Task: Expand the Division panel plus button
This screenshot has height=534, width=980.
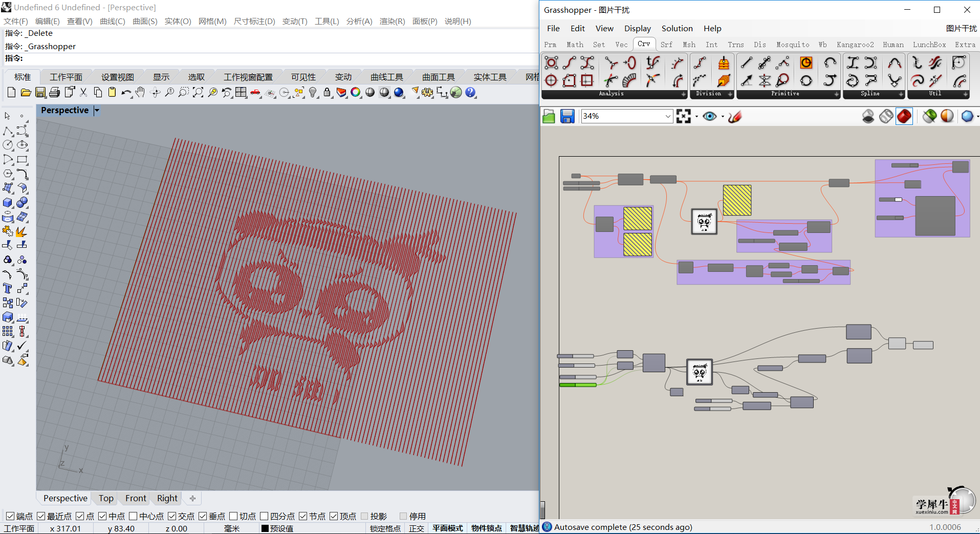Action: click(730, 94)
